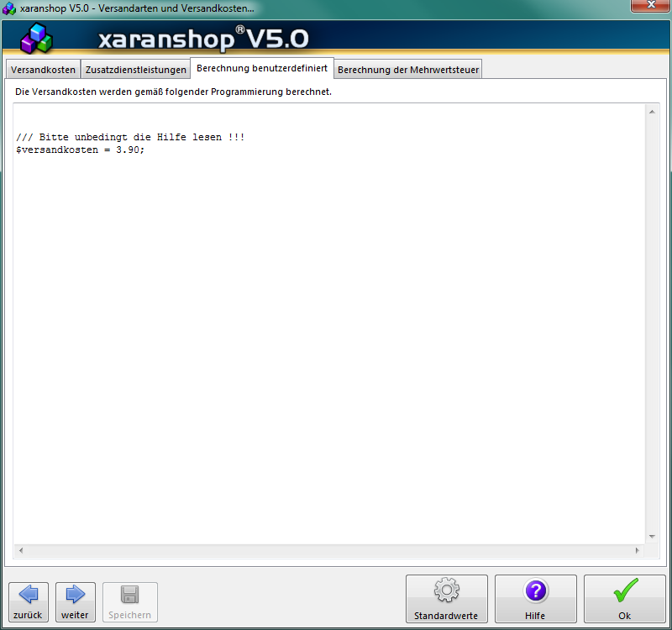Open the Versandkosten tab
672x630 pixels.
pos(43,70)
